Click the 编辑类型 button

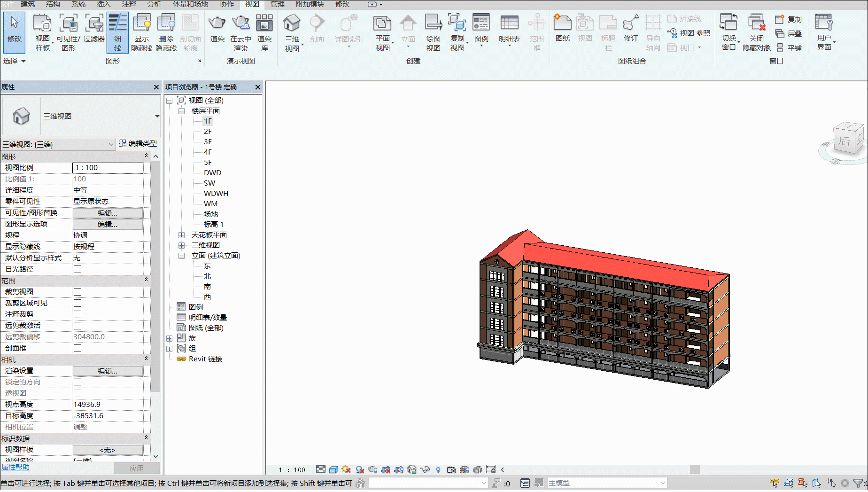138,143
